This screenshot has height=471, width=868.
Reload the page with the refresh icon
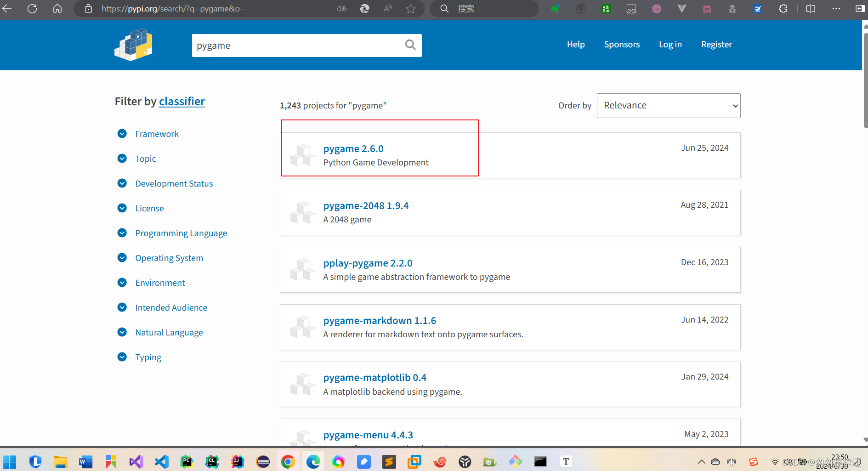[x=32, y=9]
